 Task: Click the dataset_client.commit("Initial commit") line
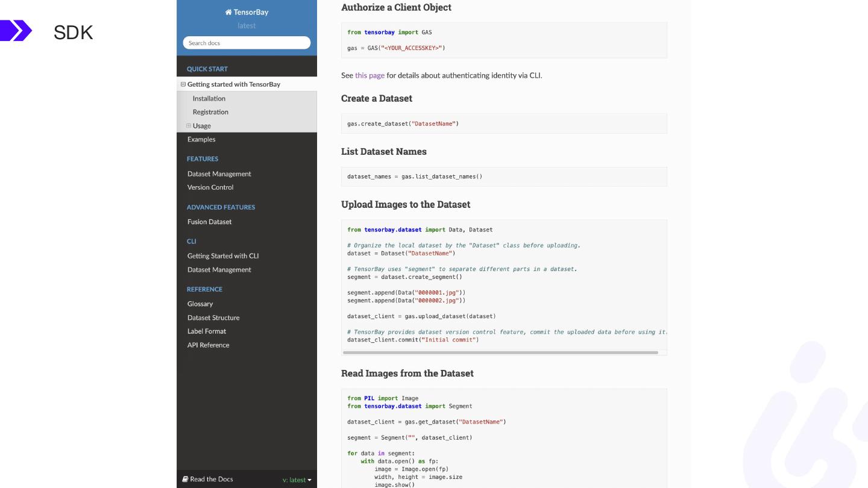click(413, 340)
